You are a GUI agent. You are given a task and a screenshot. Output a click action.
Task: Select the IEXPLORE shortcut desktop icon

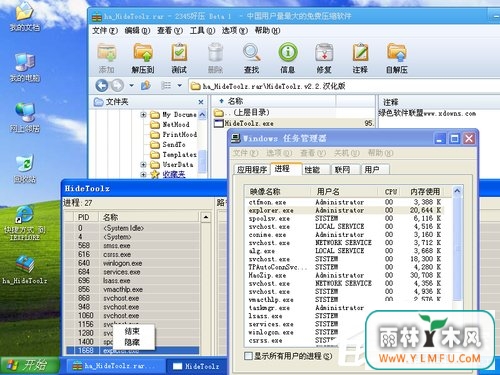[x=25, y=223]
